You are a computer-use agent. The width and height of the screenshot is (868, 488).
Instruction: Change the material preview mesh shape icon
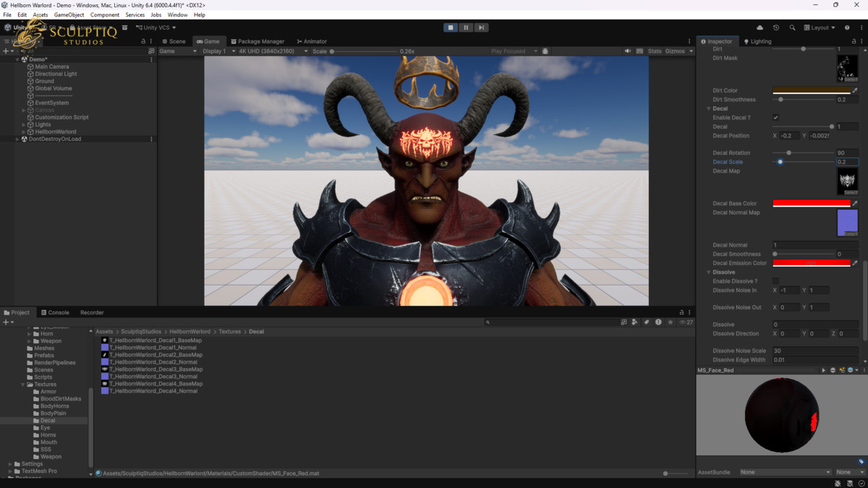[x=833, y=370]
